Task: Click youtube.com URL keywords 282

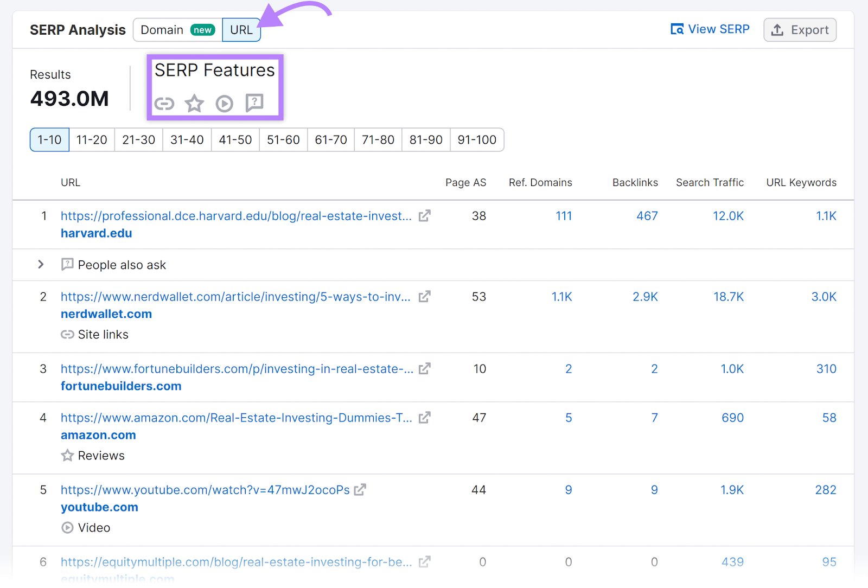Action: pyautogui.click(x=826, y=490)
